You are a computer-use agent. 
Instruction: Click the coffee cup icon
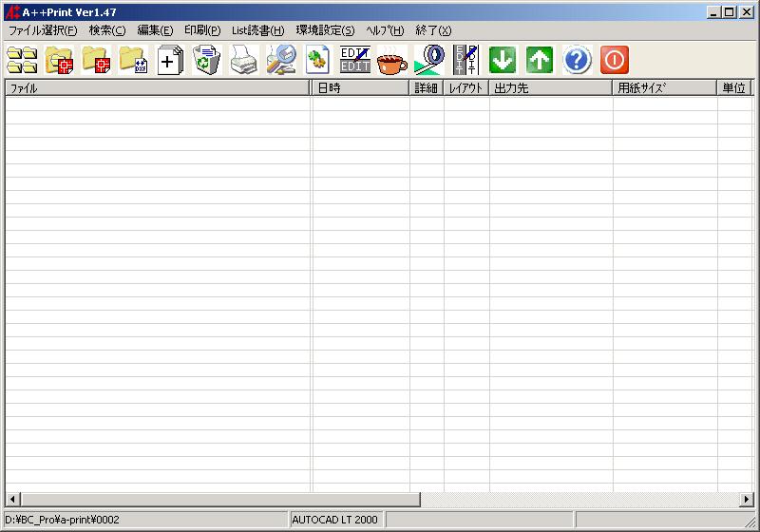(391, 61)
